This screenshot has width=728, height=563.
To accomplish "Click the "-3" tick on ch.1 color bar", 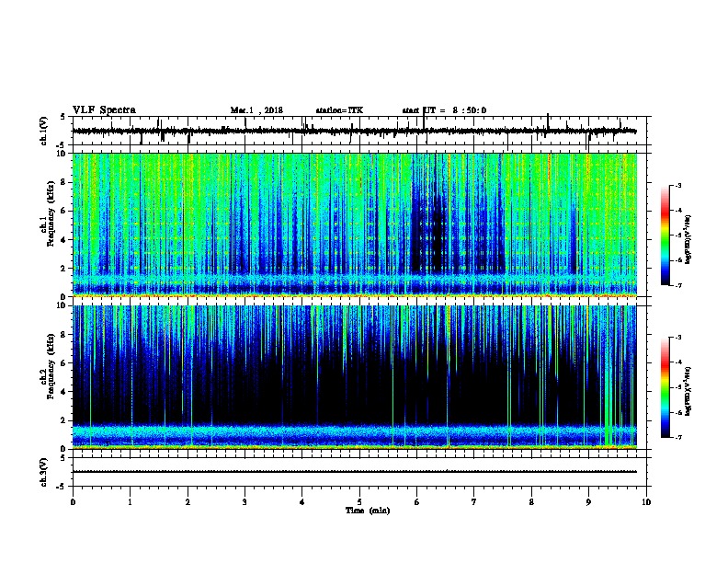I will (x=678, y=186).
